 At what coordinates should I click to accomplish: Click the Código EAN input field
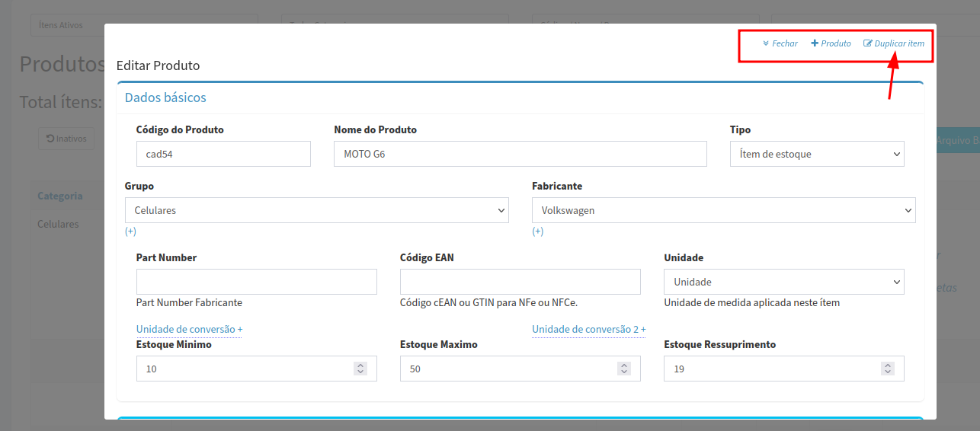[520, 282]
